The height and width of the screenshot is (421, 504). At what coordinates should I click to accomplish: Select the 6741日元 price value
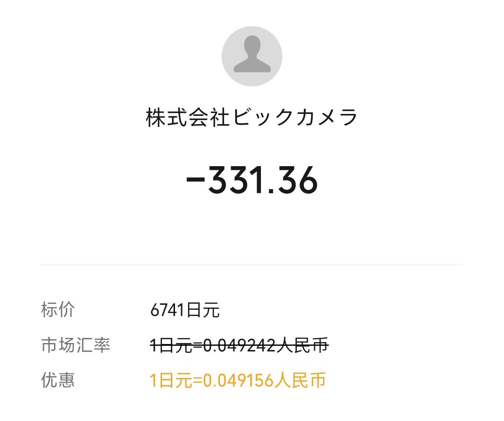[185, 310]
